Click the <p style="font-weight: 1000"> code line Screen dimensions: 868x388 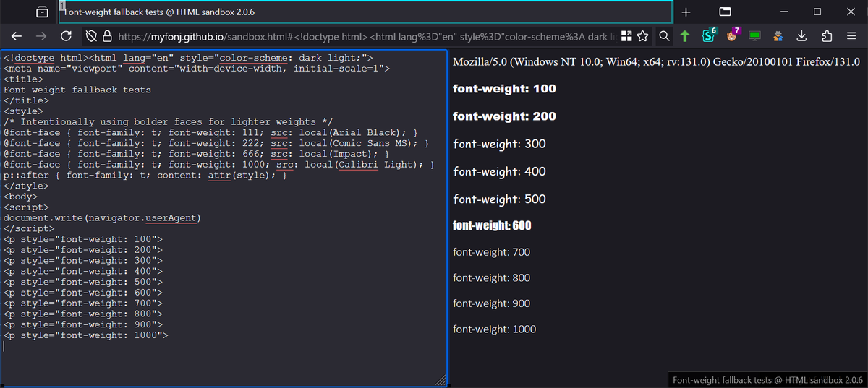[86, 335]
